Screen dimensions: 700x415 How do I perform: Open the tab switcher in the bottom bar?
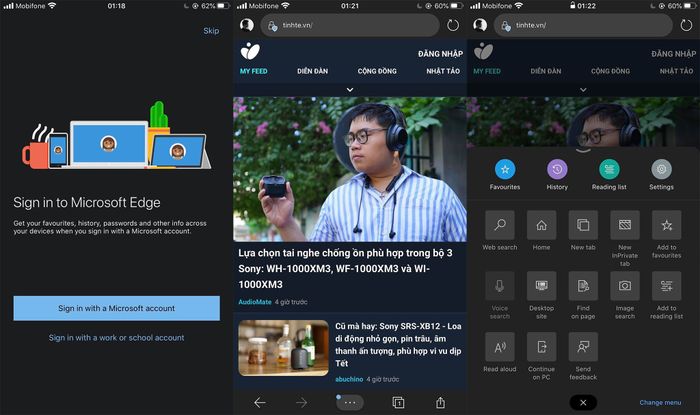[x=398, y=403]
